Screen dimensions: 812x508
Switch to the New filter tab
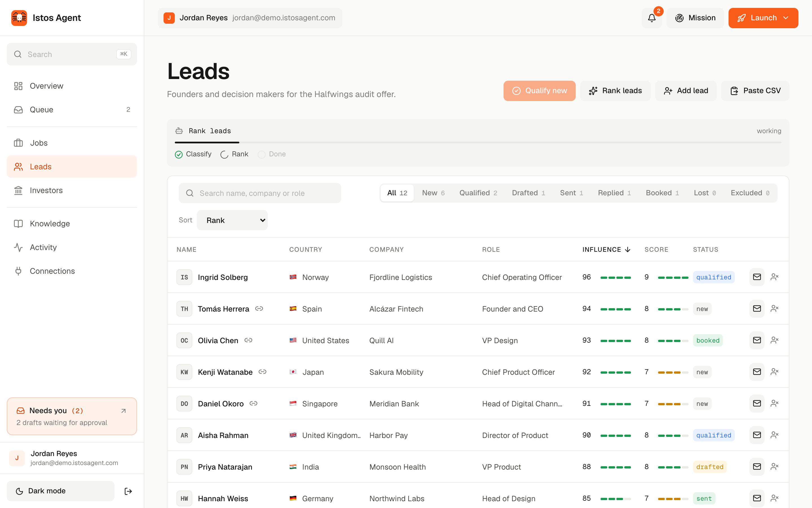(x=433, y=193)
